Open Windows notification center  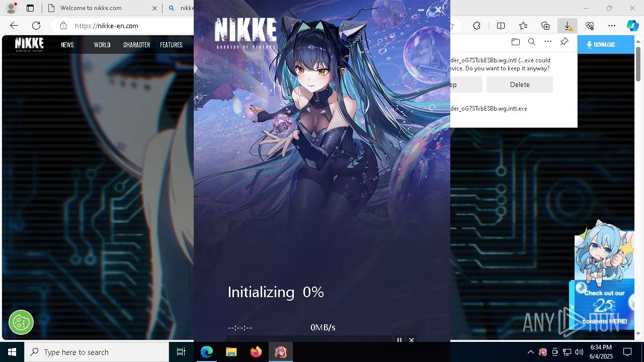[x=627, y=352]
